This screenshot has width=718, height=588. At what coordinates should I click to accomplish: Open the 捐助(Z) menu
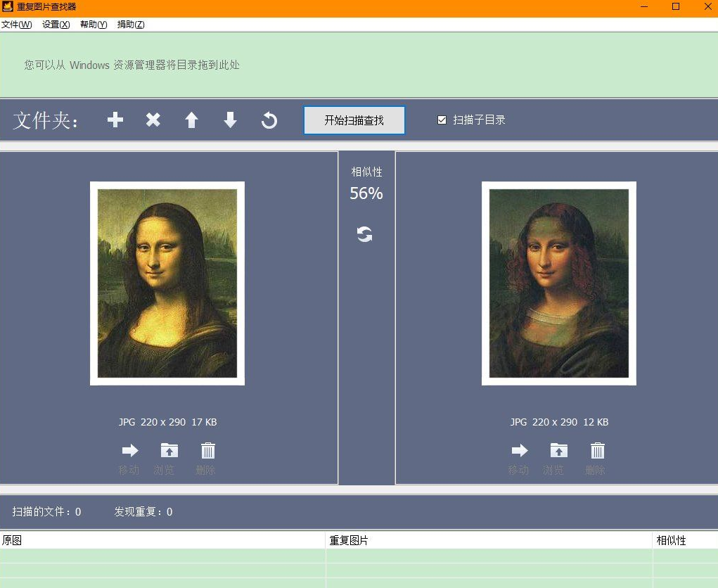pyautogui.click(x=131, y=25)
